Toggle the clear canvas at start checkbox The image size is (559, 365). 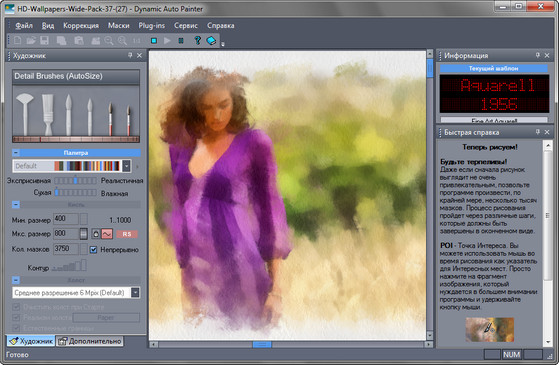click(16, 307)
